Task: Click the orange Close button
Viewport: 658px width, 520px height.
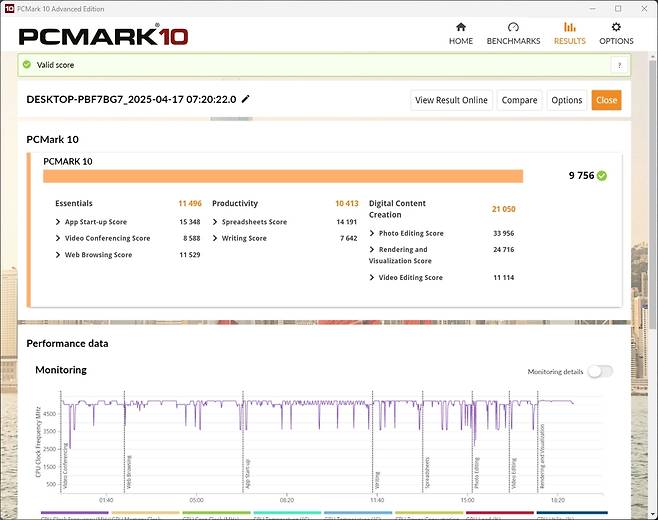Action: tap(606, 100)
